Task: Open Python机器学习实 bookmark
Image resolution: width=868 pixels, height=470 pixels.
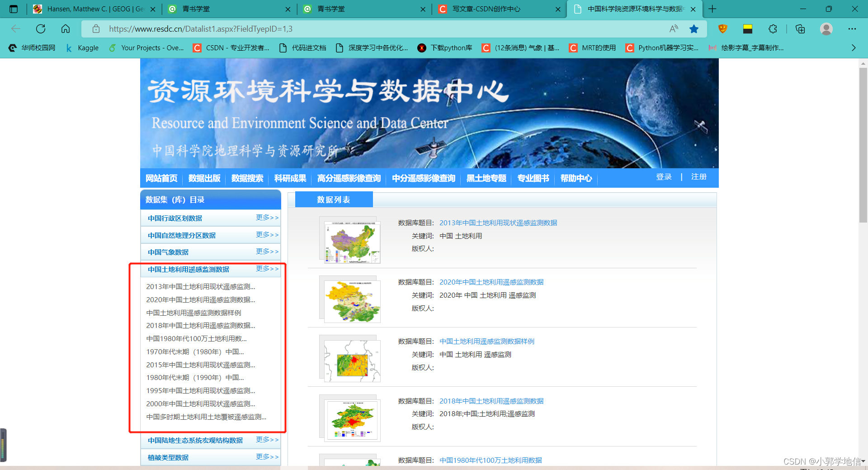Action: [x=662, y=47]
